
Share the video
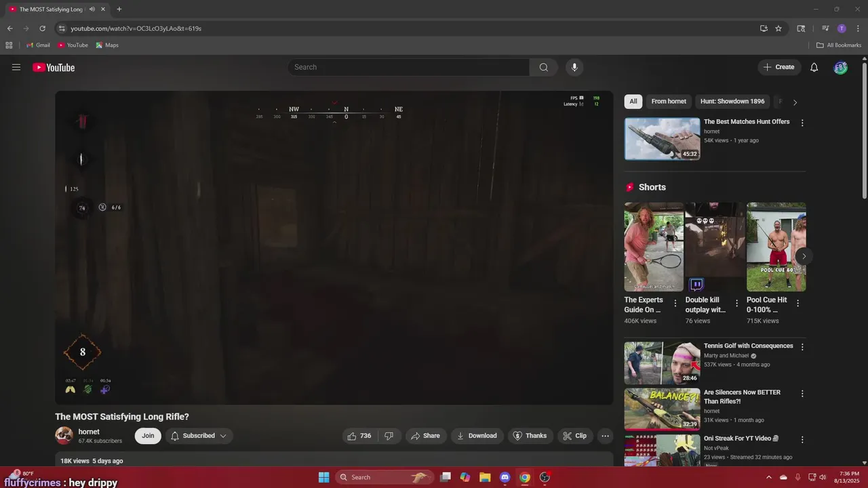click(x=426, y=436)
